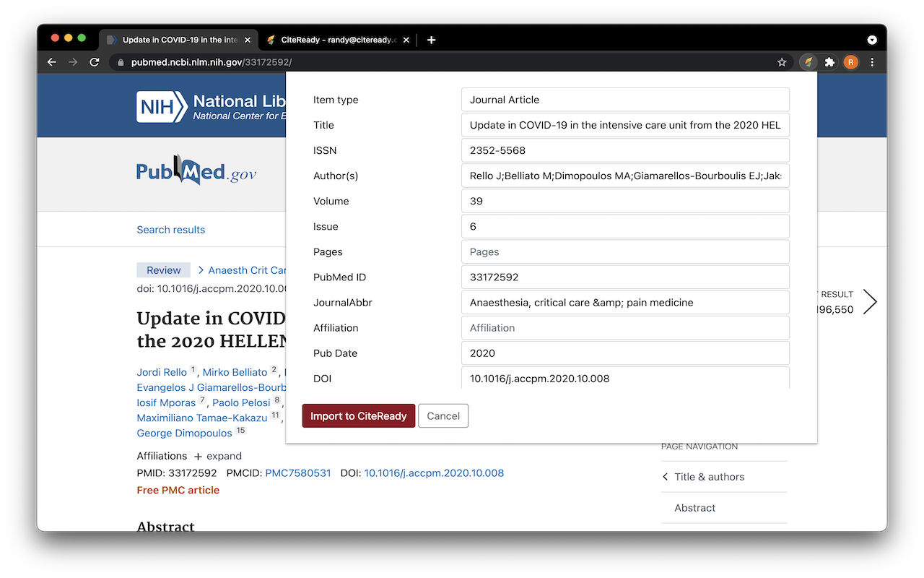Go to the next result arrow
The height and width of the screenshot is (578, 924).
(x=870, y=302)
